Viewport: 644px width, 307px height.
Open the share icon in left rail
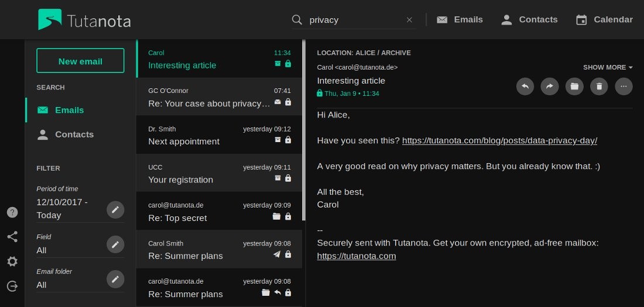tap(12, 237)
